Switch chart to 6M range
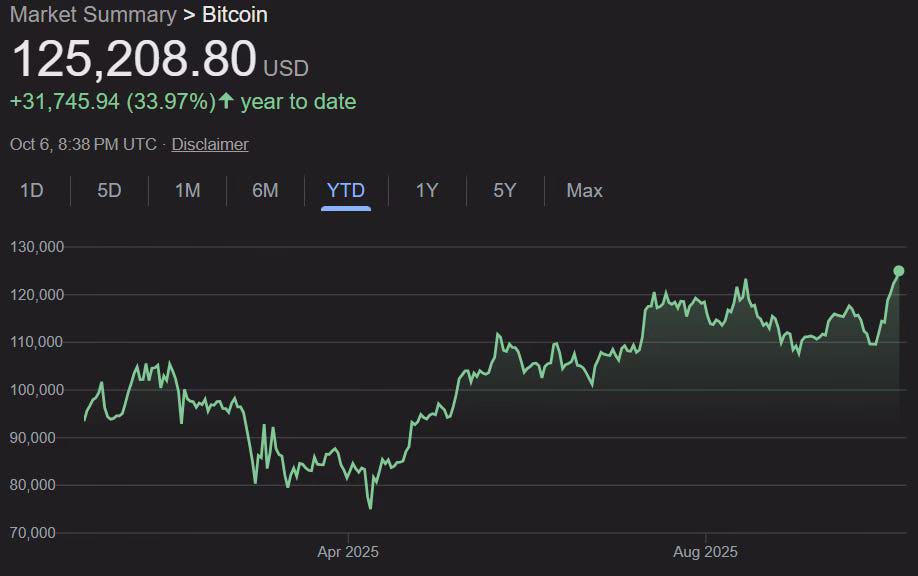 (265, 190)
